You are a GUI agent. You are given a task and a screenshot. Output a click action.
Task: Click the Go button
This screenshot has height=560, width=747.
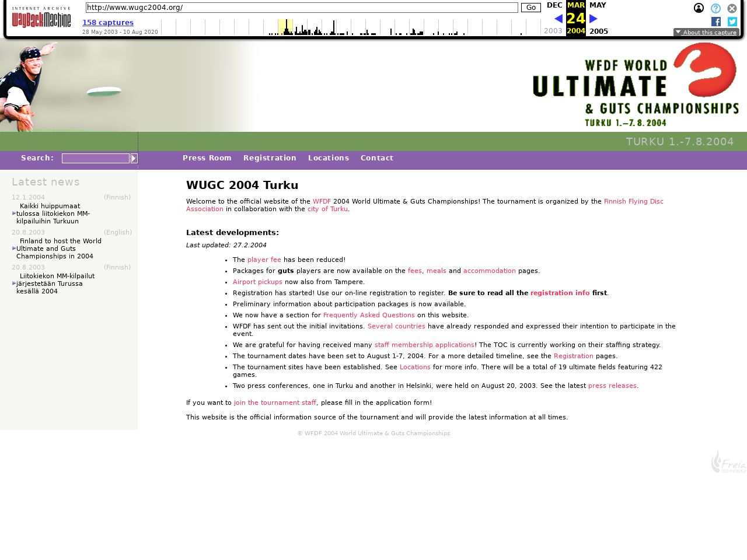click(530, 8)
